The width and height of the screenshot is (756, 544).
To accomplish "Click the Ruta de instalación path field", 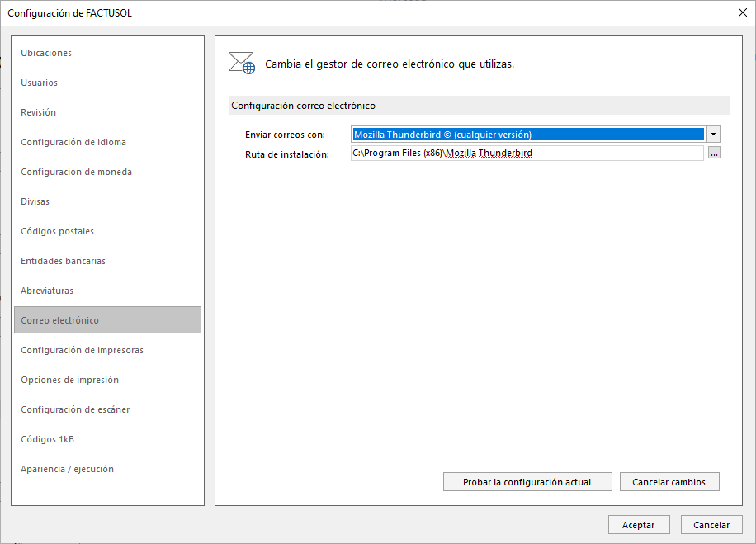I will coord(527,154).
